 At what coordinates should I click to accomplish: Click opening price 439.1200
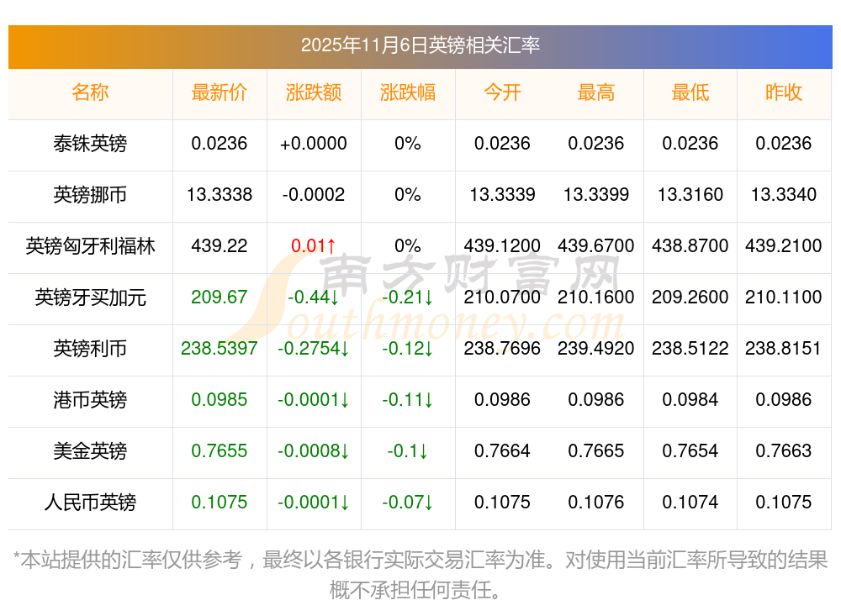coord(502,246)
